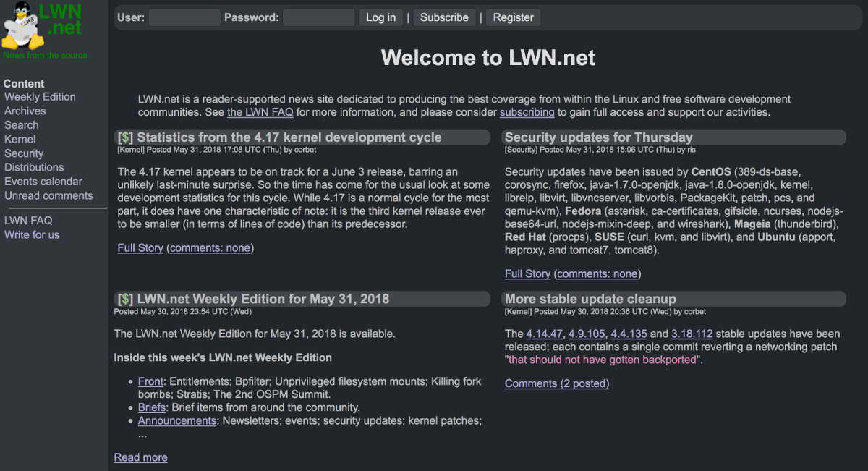Open Weekly Edition in sidebar
Viewport: 868px width, 471px height.
[x=40, y=97]
